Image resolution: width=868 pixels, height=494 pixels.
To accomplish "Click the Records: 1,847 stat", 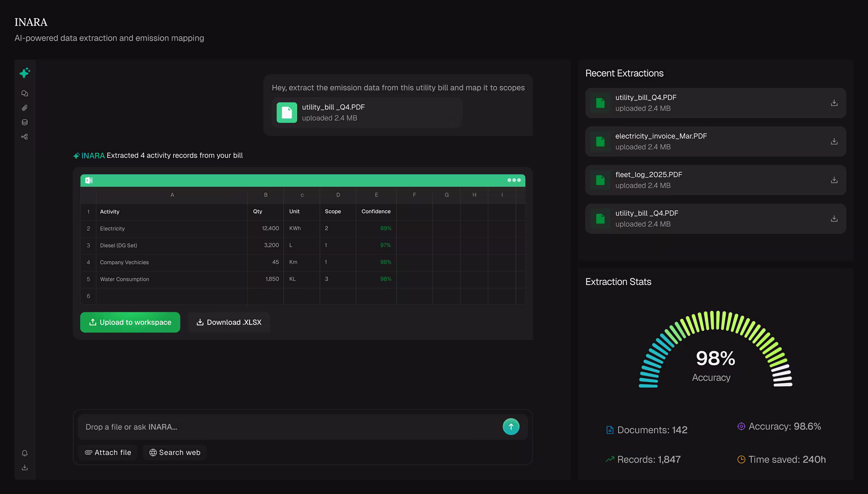I will point(643,459).
